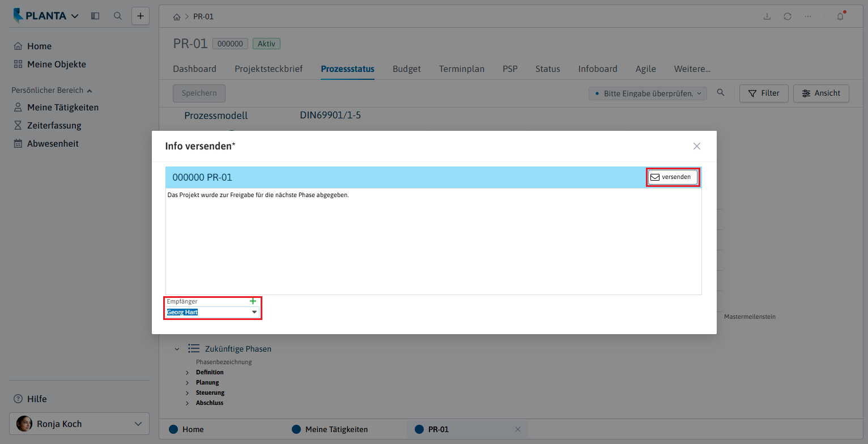Click into the message text area
868x444 pixels.
click(433, 241)
